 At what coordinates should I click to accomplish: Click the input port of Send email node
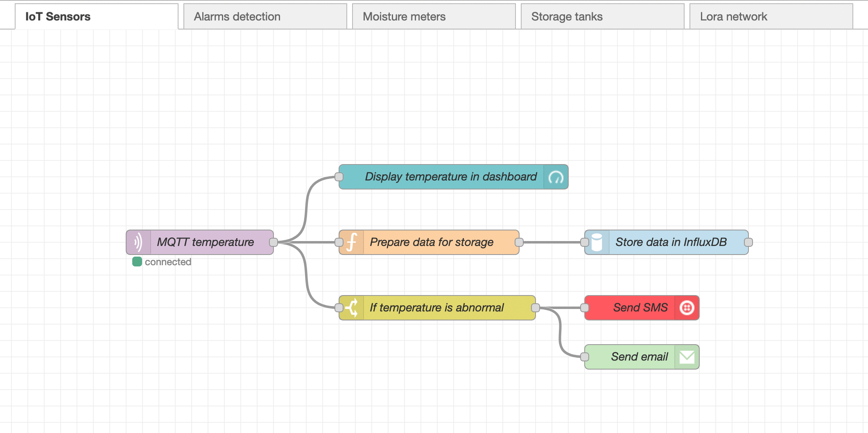point(585,357)
